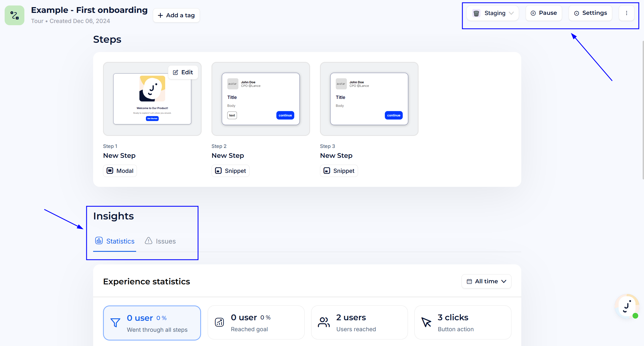The image size is (644, 346).
Task: Click the mascot help widget icon
Action: pyautogui.click(x=627, y=306)
